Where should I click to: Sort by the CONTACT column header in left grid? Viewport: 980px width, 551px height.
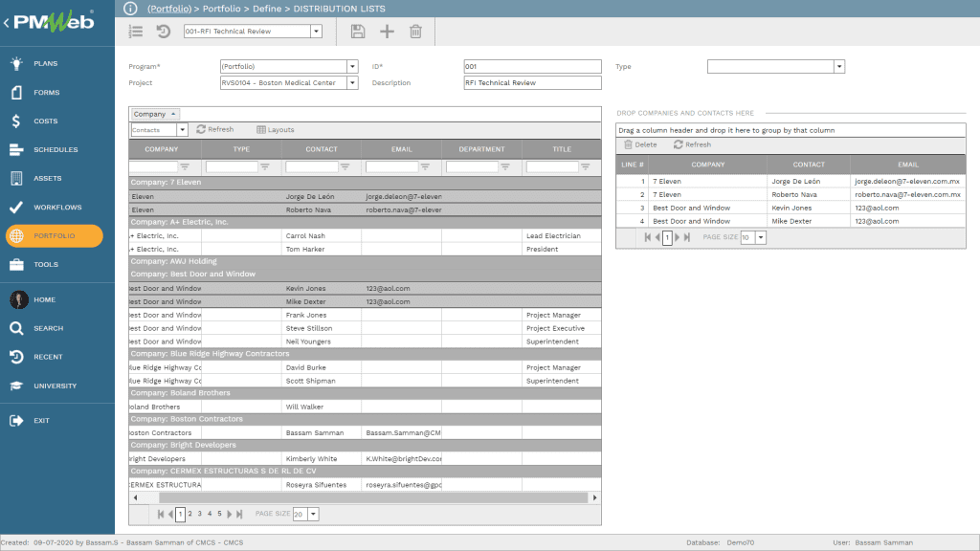pos(322,149)
